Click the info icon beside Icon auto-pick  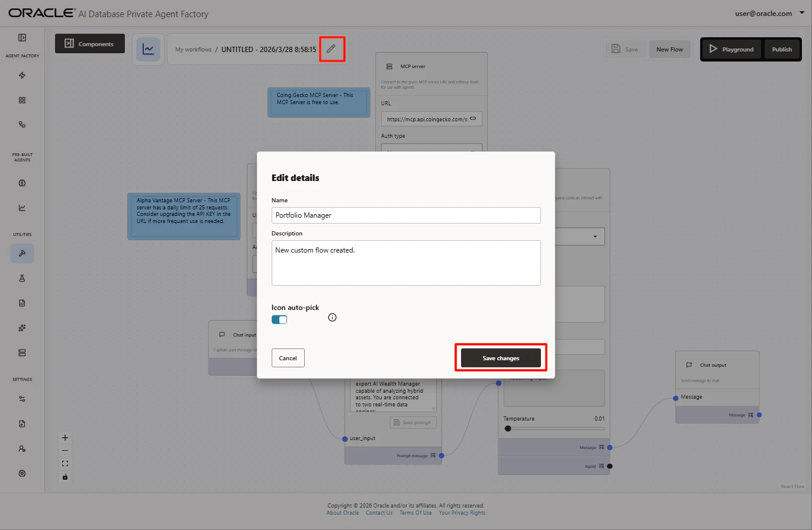pyautogui.click(x=332, y=318)
